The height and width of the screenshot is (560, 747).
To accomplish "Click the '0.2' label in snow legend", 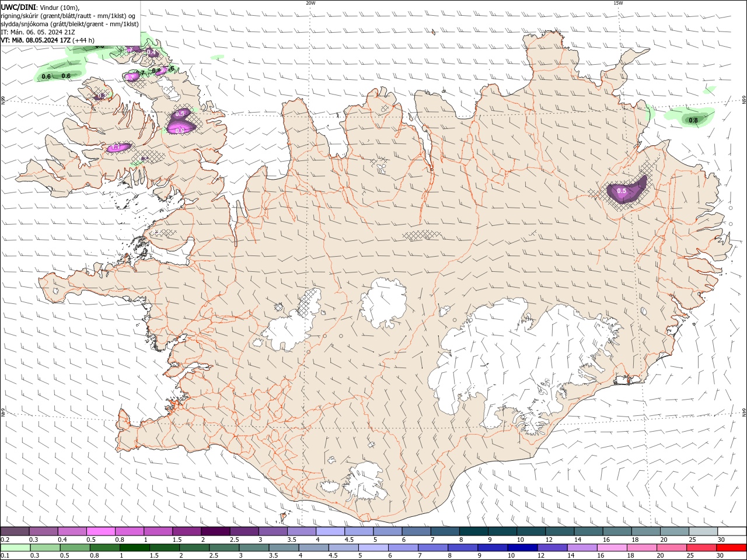I will (x=5, y=540).
